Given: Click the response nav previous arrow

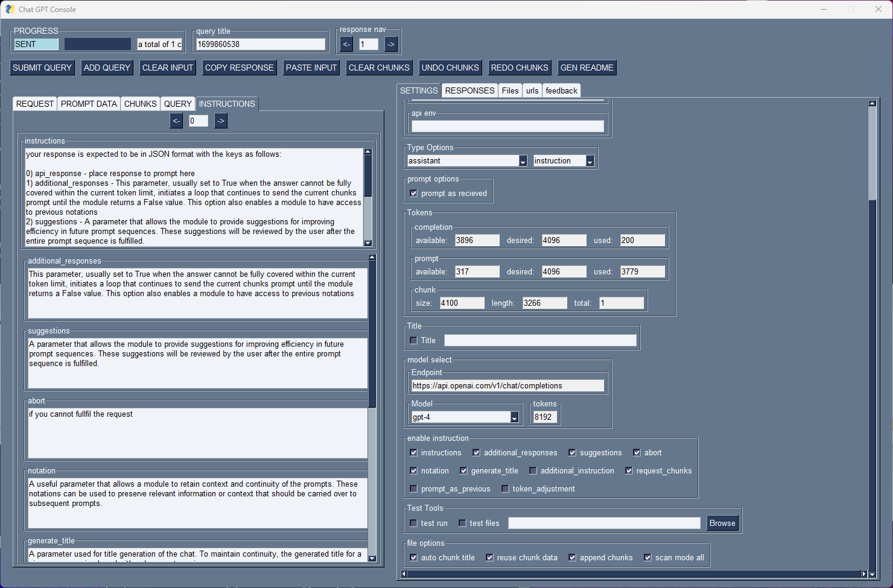Looking at the screenshot, I should [x=346, y=44].
